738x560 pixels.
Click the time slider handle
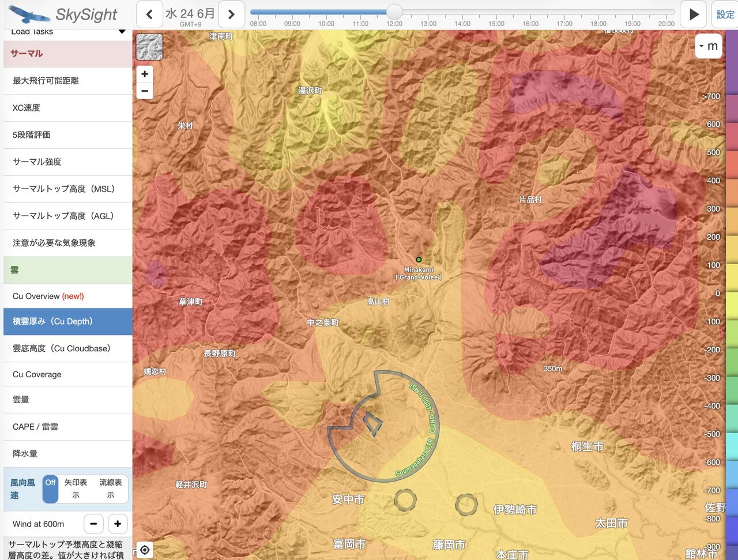tap(394, 12)
